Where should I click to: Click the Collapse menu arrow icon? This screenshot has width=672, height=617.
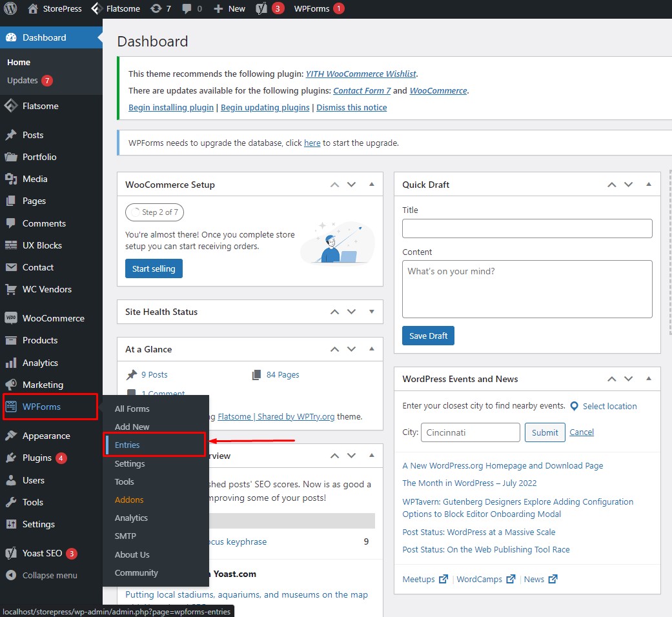tap(11, 575)
